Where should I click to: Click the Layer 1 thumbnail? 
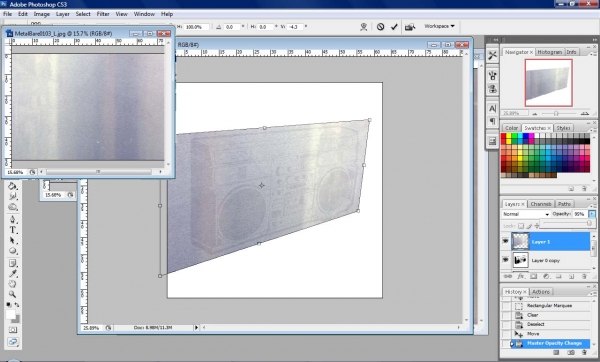point(520,241)
